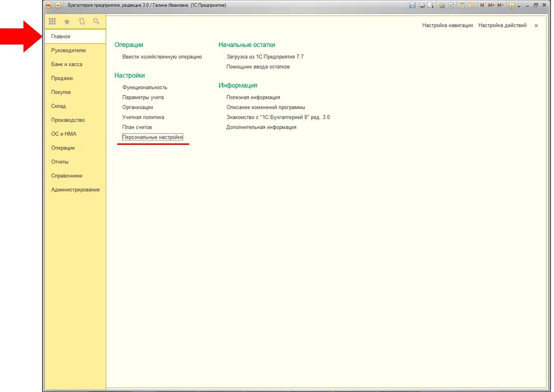Open the Calculator icon in title bar
This screenshot has width=554, height=392.
pos(462,5)
